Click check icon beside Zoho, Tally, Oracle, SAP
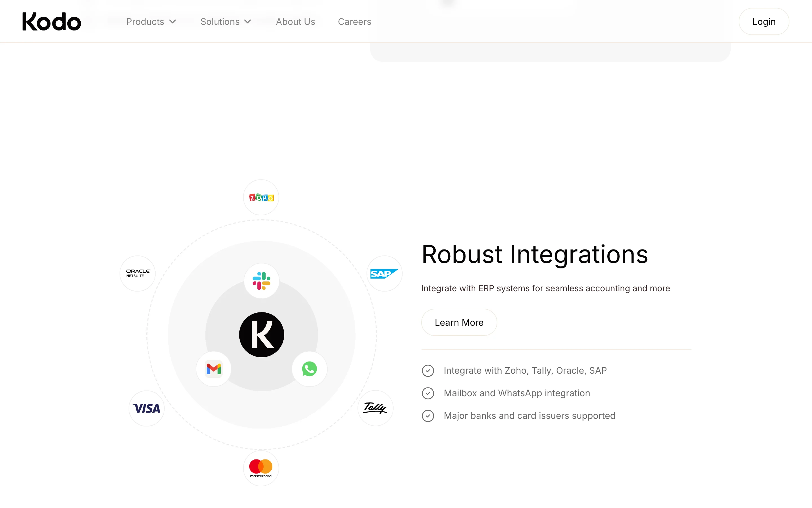 click(x=428, y=371)
